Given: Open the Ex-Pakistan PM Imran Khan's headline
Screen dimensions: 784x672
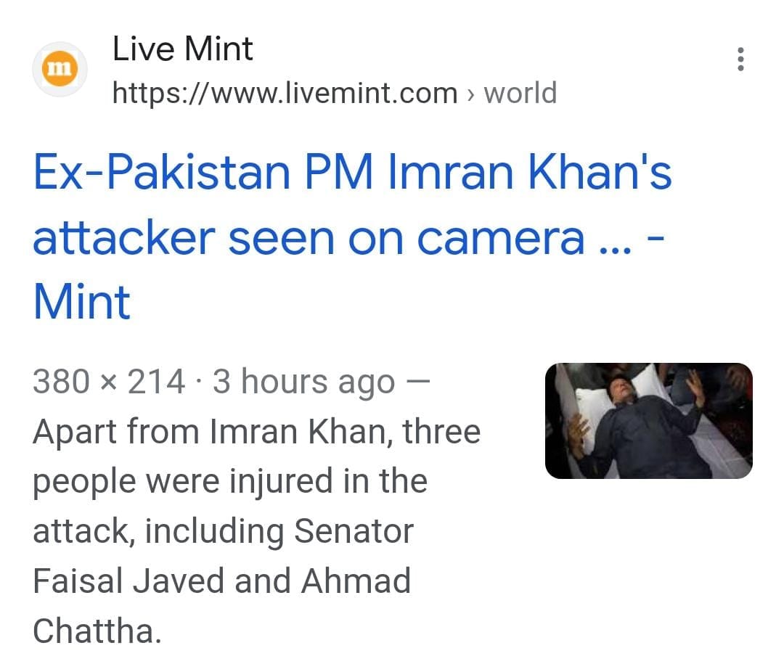Looking at the screenshot, I should click(x=353, y=174).
